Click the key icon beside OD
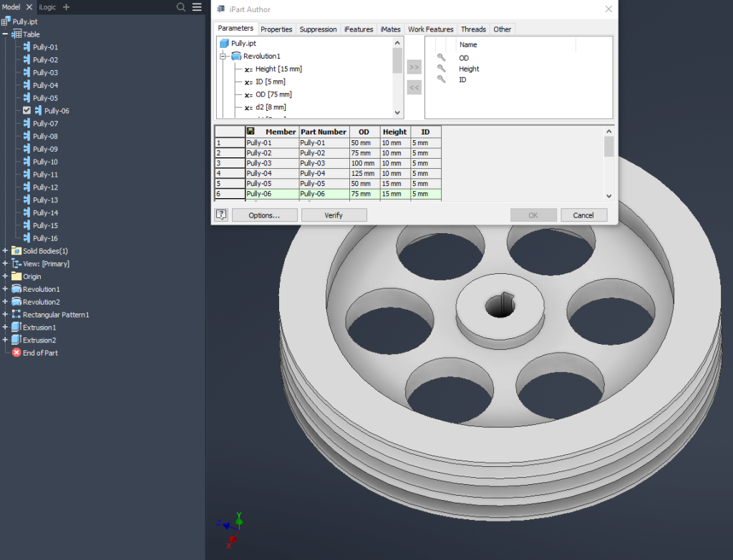733x560 pixels. (442, 57)
